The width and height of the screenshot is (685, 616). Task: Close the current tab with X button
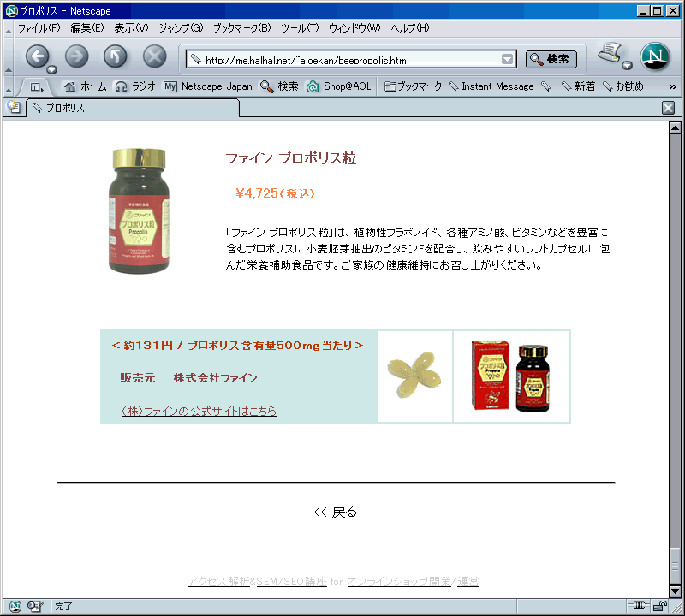(x=668, y=108)
